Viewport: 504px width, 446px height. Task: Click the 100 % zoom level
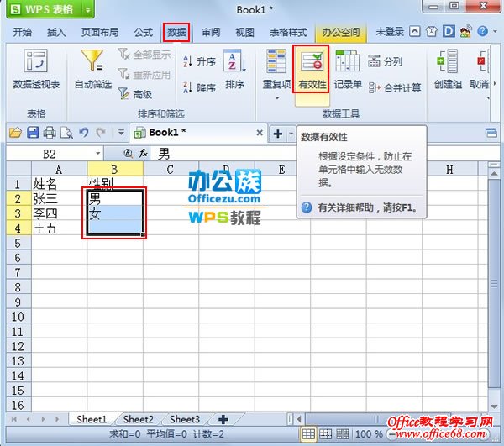[x=369, y=434]
